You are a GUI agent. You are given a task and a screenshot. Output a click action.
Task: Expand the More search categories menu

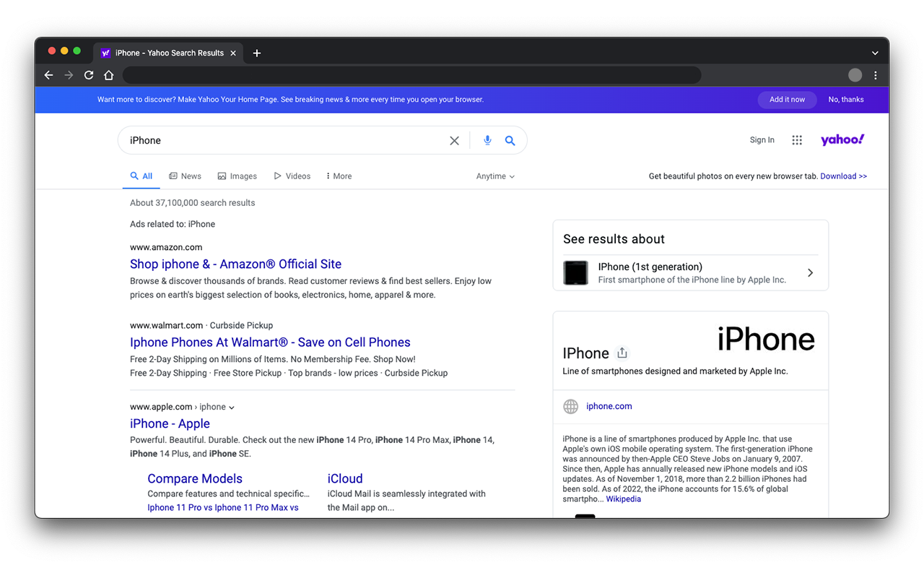pos(339,176)
